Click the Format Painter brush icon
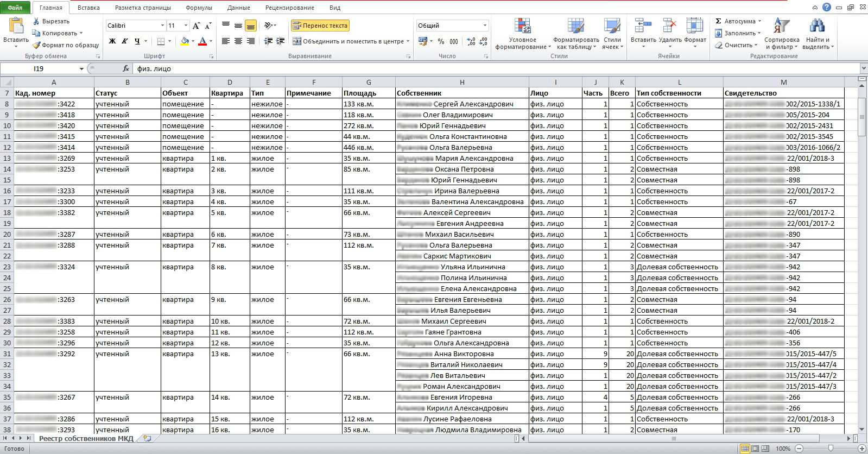 [36, 46]
